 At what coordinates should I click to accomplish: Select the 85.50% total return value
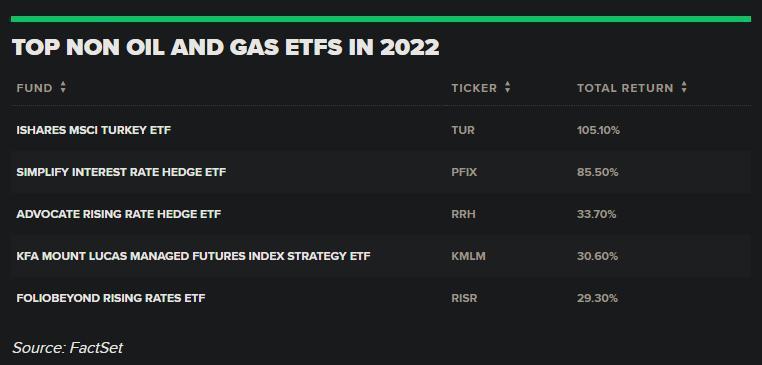(597, 172)
